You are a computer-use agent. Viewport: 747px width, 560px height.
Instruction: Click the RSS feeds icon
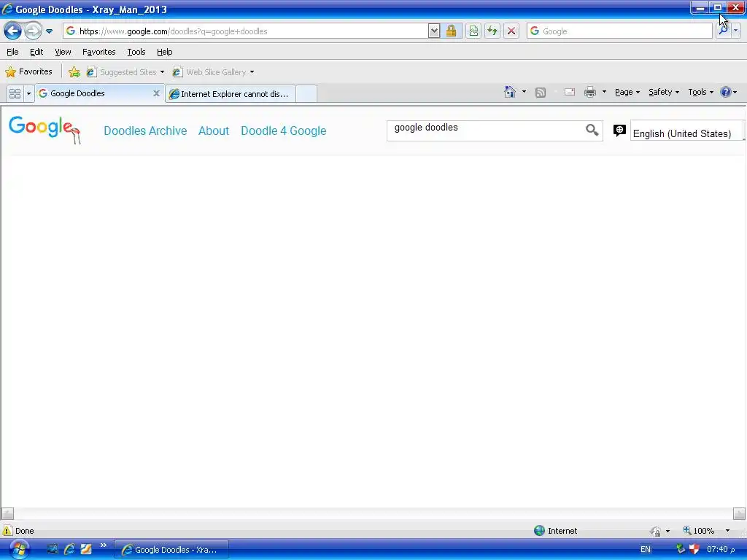[541, 93]
